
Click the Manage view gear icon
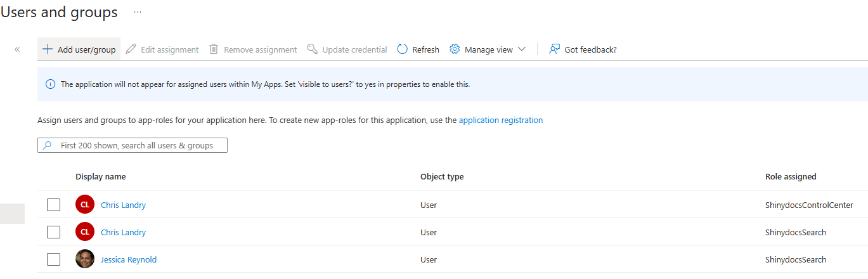[x=455, y=49]
